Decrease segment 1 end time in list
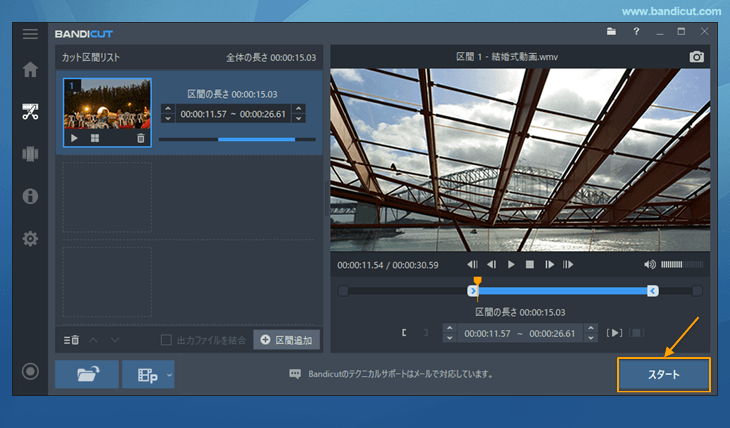The width and height of the screenshot is (730, 428). (x=299, y=118)
